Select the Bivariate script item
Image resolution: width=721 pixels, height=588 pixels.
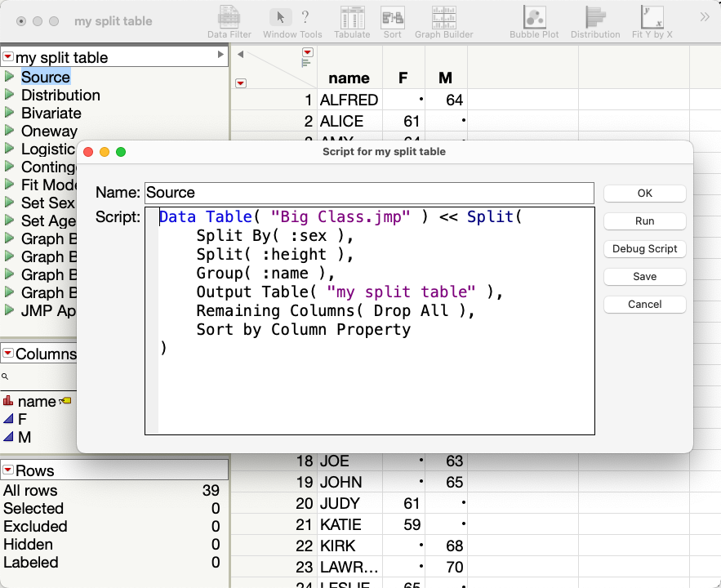[51, 113]
